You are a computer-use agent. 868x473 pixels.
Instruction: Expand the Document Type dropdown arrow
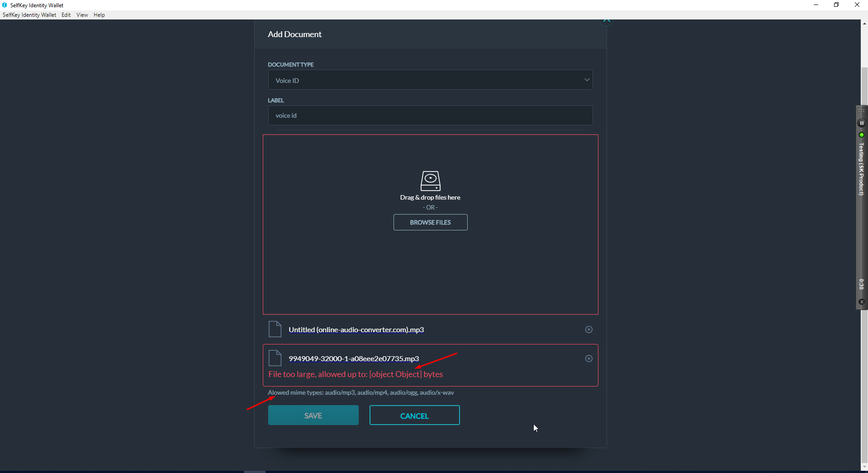click(587, 80)
